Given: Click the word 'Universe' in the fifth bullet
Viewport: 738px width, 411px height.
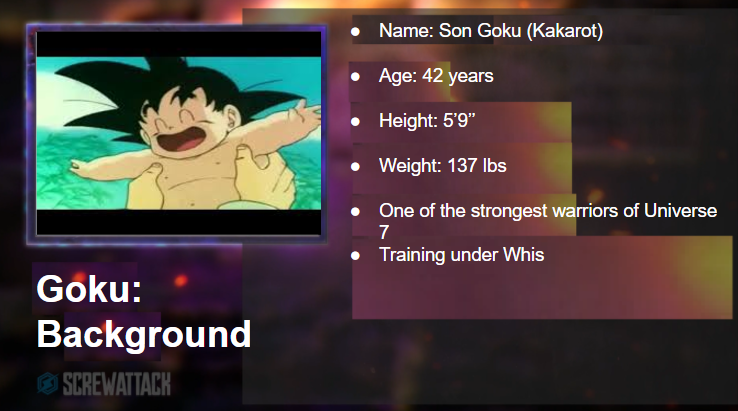Looking at the screenshot, I should tap(680, 210).
